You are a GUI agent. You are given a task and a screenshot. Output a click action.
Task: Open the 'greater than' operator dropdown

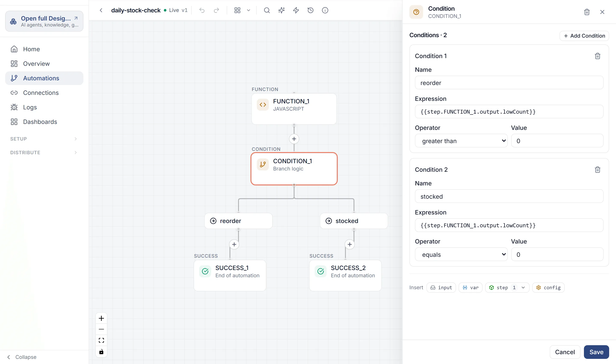pos(461,141)
